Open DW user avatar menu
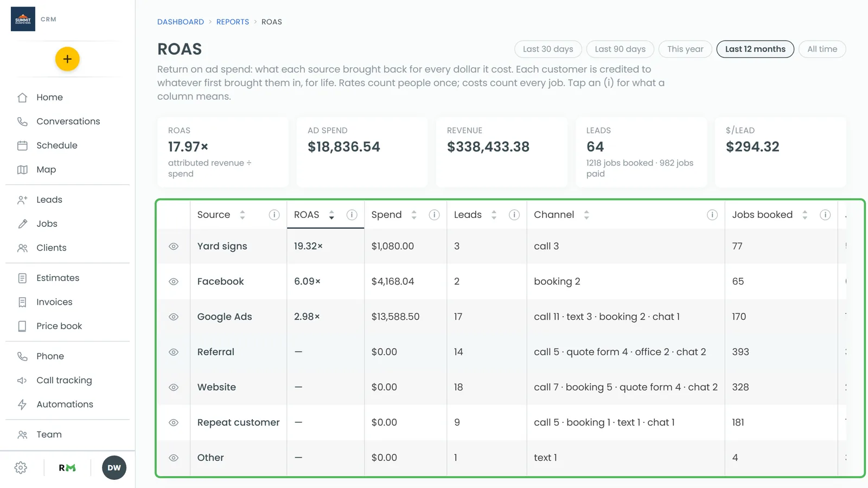Viewport: 868px width, 488px height. click(x=114, y=468)
